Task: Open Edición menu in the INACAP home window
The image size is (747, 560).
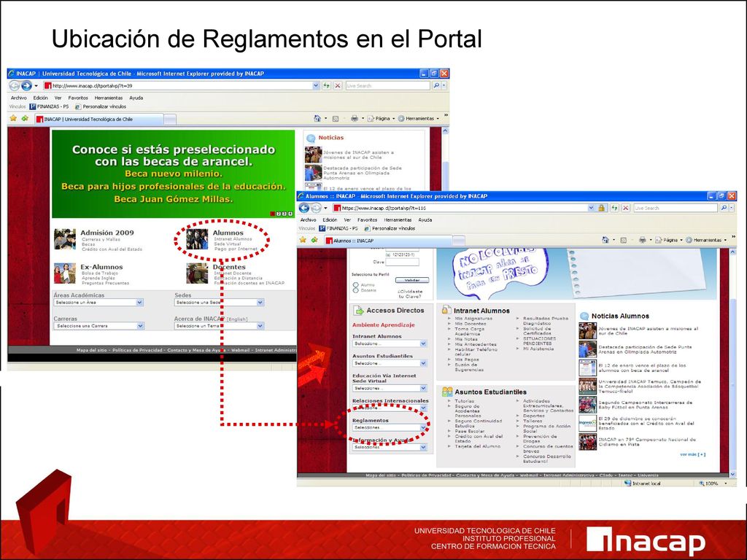Action: pyautogui.click(x=41, y=98)
